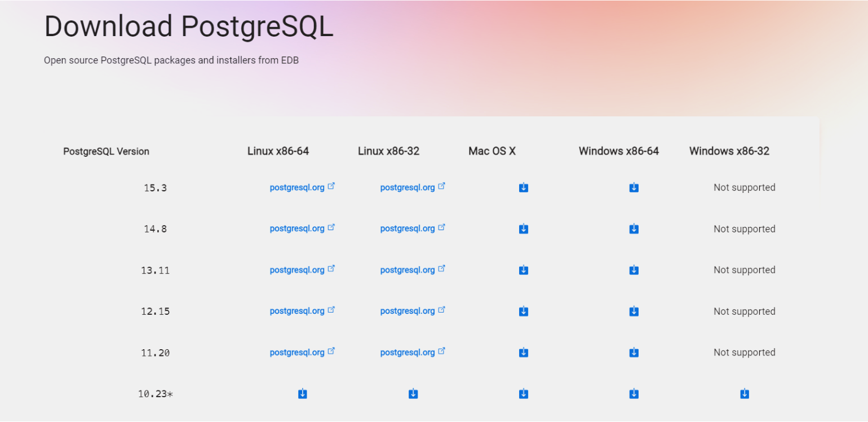Screen dimensions: 868x422
Task: Select version number 15.3
Action: pyautogui.click(x=156, y=188)
